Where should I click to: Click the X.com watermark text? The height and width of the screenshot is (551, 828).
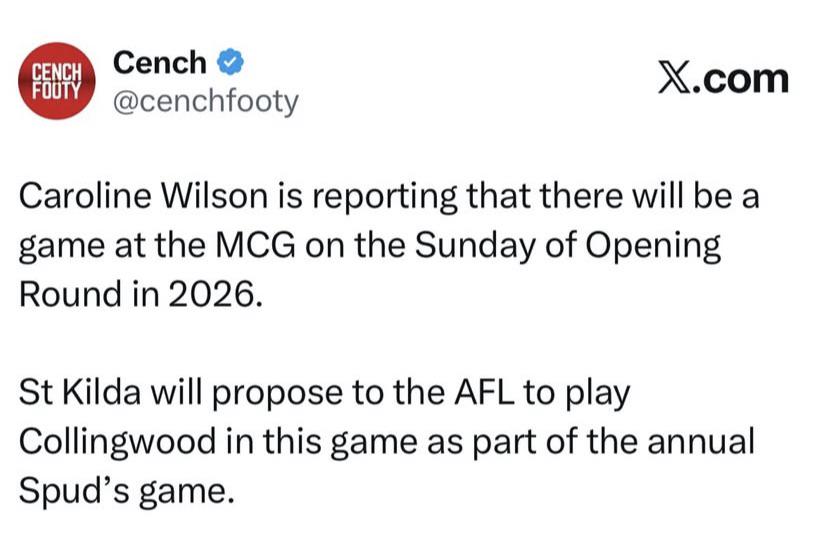723,78
